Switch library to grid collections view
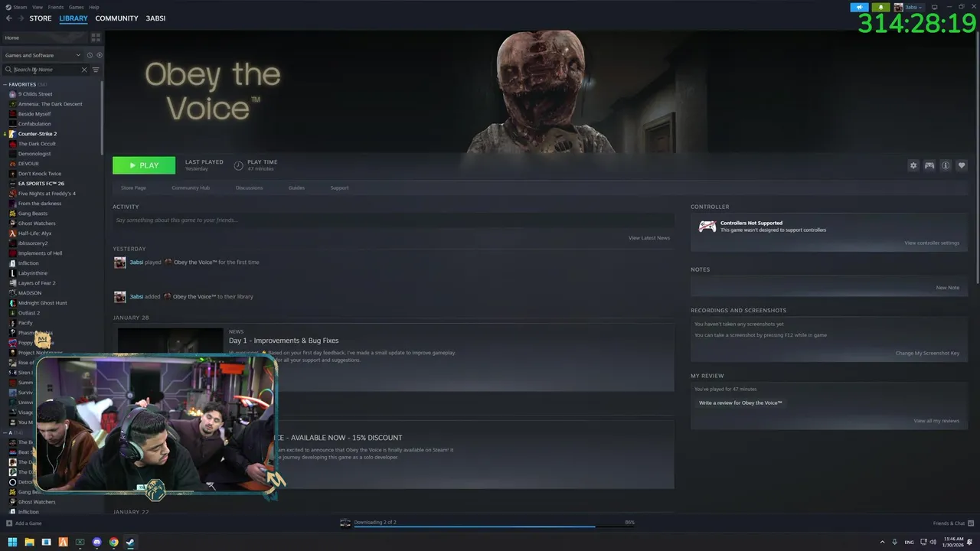The image size is (980, 551). tap(96, 37)
